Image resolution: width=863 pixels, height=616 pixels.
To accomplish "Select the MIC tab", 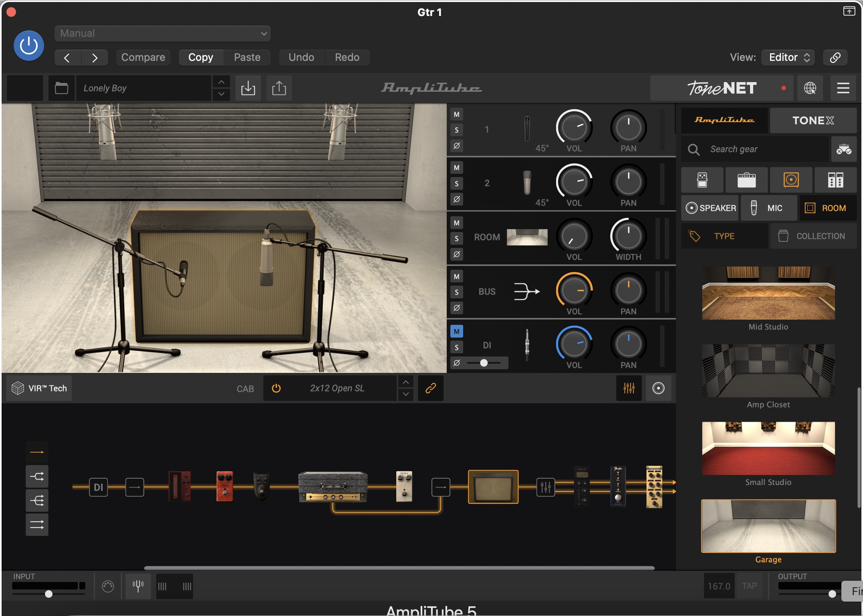I will 768,208.
